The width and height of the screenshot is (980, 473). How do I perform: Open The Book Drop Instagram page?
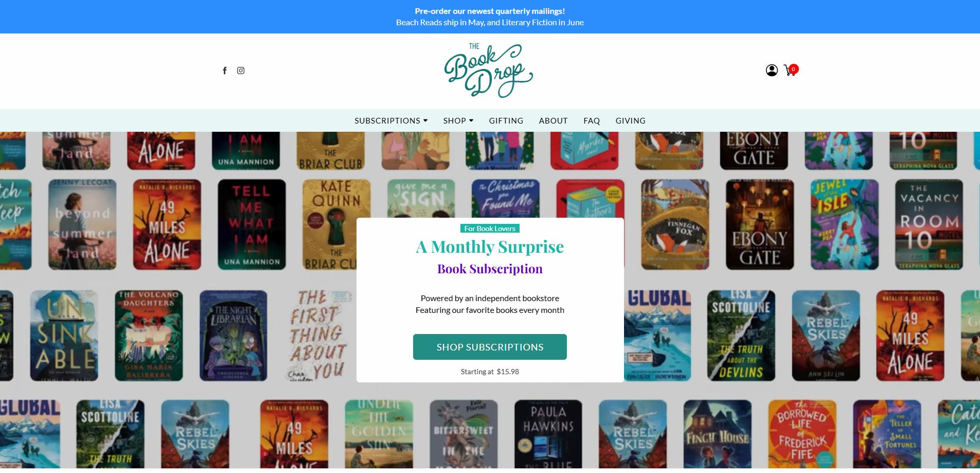[241, 71]
